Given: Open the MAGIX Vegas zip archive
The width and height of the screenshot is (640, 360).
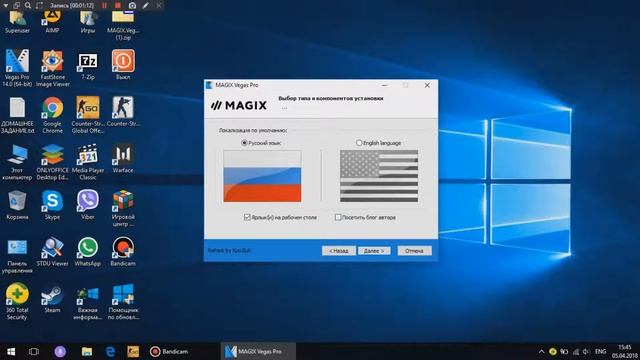Looking at the screenshot, I should [x=123, y=26].
